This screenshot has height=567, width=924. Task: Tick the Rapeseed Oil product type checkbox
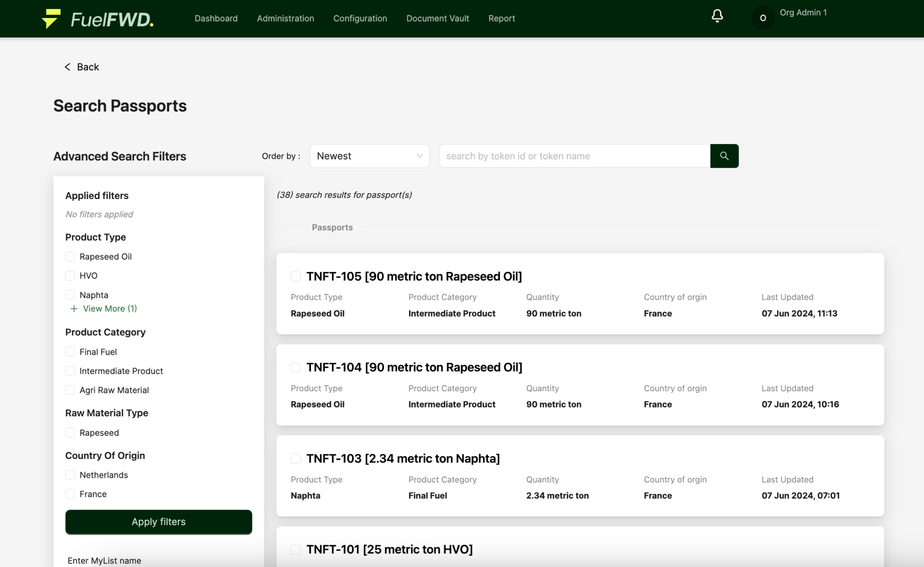tap(70, 256)
